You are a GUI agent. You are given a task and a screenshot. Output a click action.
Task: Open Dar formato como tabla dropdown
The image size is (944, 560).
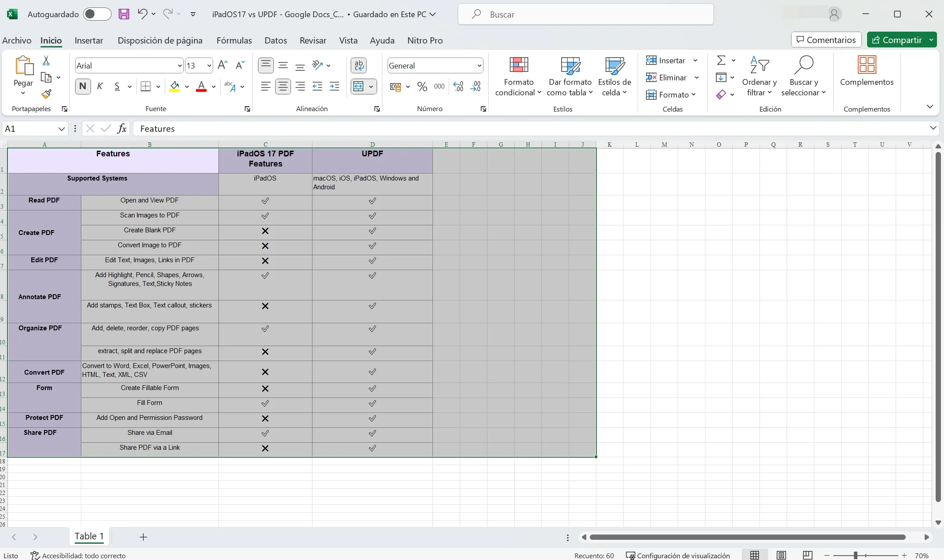pos(570,76)
